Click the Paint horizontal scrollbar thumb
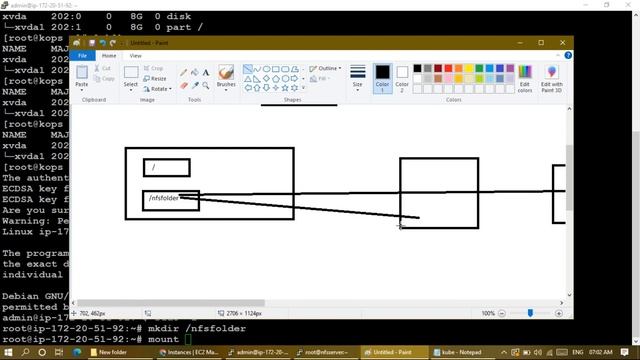This screenshot has width=640, height=360. click(x=171, y=303)
